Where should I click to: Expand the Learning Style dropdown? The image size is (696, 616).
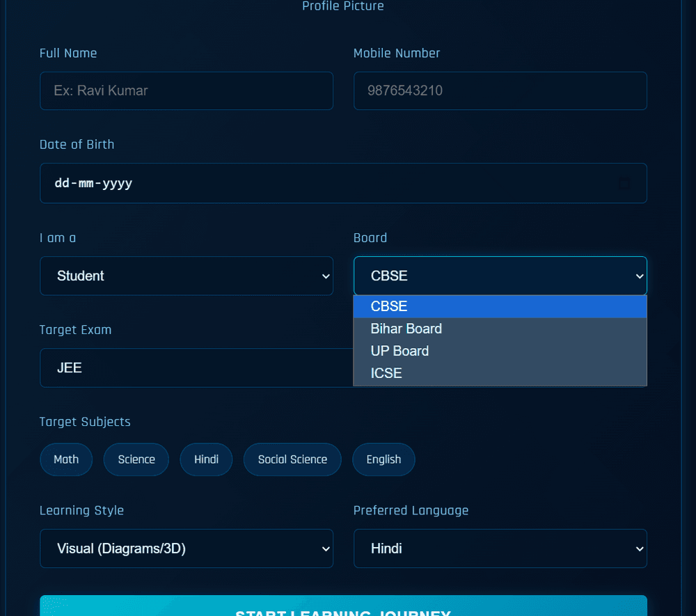click(x=186, y=548)
